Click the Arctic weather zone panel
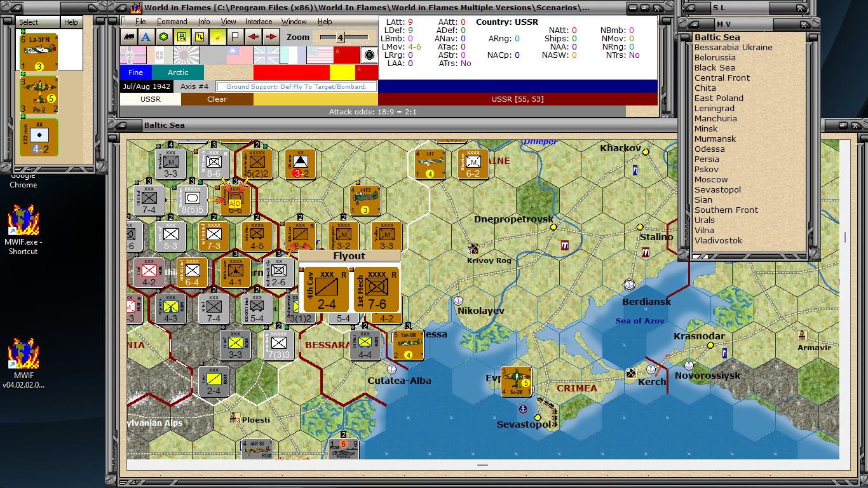The height and width of the screenshot is (488, 868). pyautogui.click(x=179, y=72)
